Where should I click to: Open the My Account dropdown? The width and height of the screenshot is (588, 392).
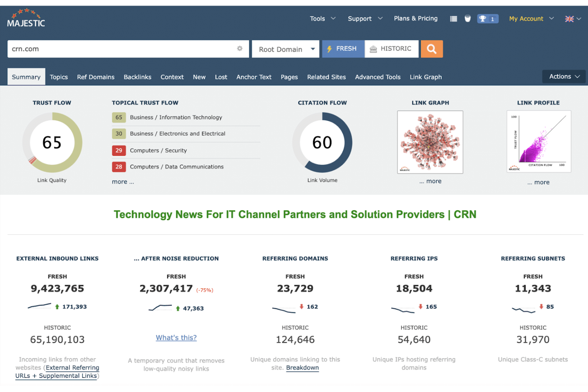[531, 19]
